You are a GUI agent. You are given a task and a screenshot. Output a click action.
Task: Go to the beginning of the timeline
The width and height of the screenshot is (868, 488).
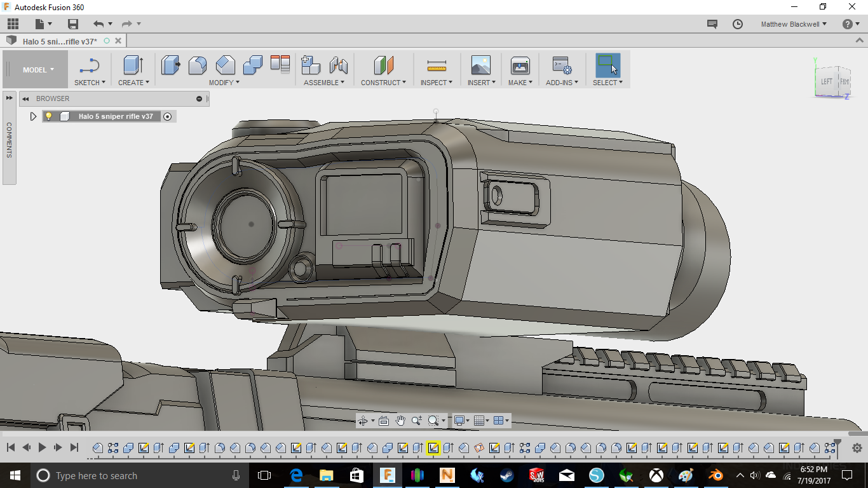coord(11,448)
